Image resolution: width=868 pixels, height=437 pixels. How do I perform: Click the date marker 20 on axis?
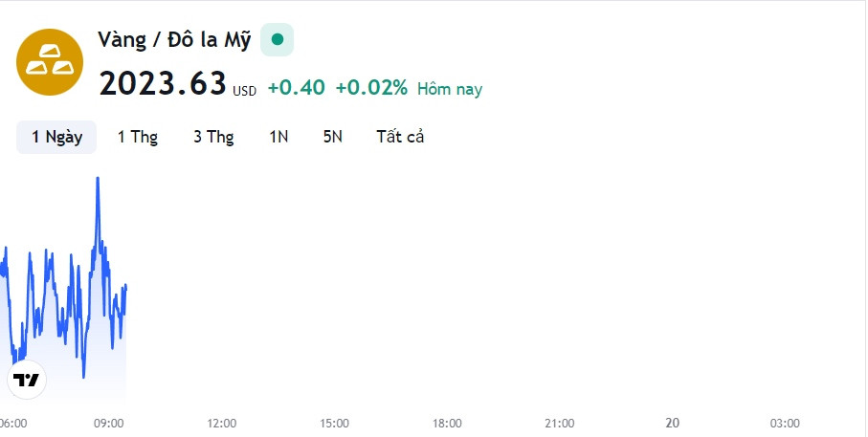pyautogui.click(x=672, y=424)
